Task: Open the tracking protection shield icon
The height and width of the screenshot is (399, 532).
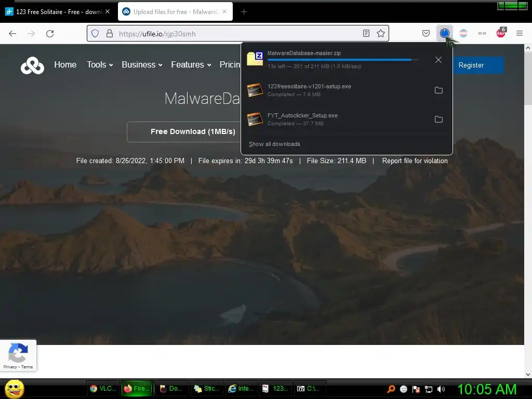Action: coord(96,33)
